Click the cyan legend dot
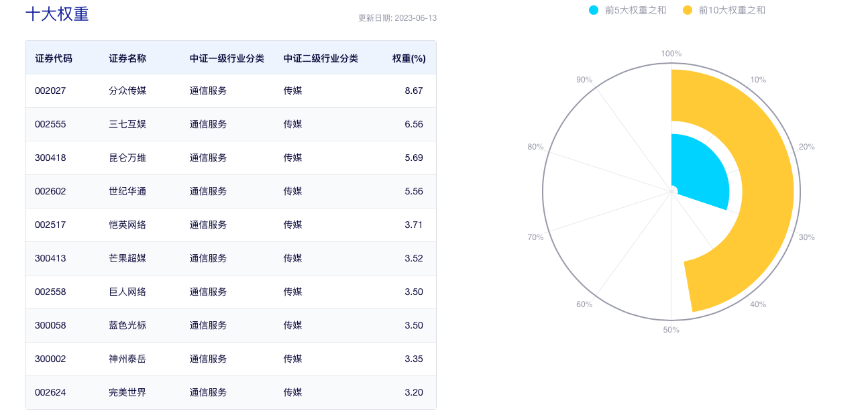Viewport: 868px width, 413px height. pyautogui.click(x=594, y=10)
